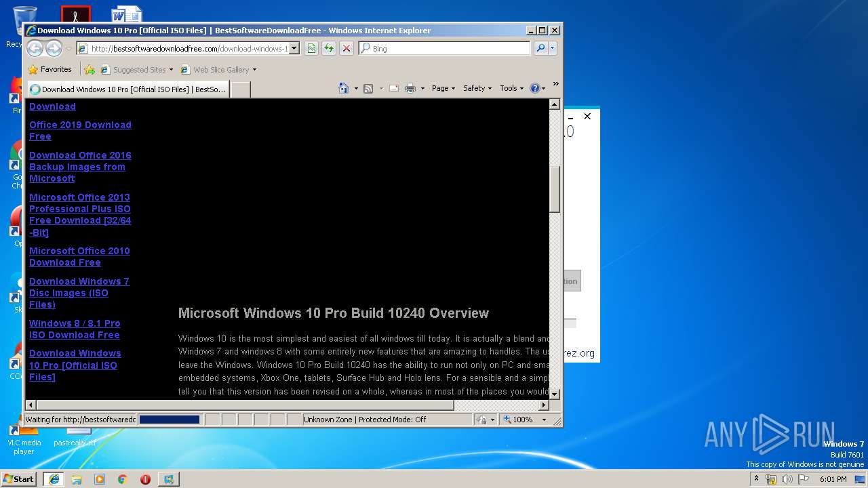Print the page with printer icon
This screenshot has width=868, height=488.
(x=410, y=88)
